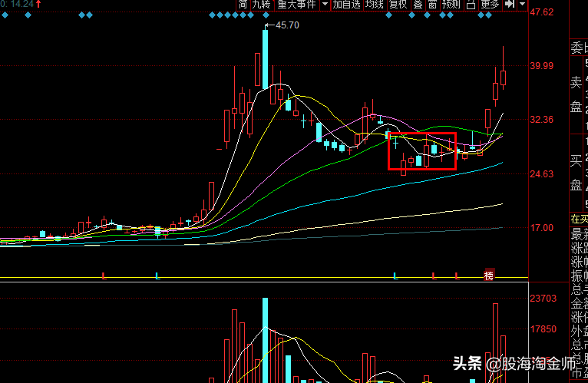Click the share/export icon in the toolbar

coord(471,5)
